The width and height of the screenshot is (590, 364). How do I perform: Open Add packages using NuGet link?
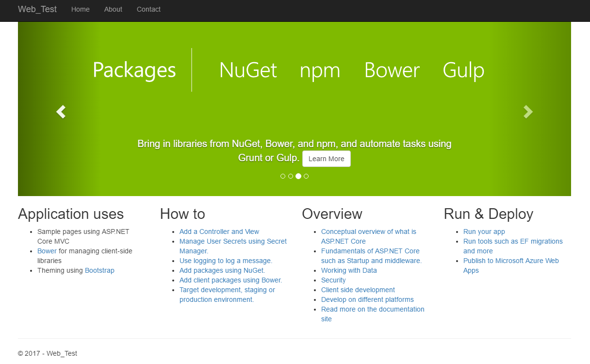click(222, 270)
